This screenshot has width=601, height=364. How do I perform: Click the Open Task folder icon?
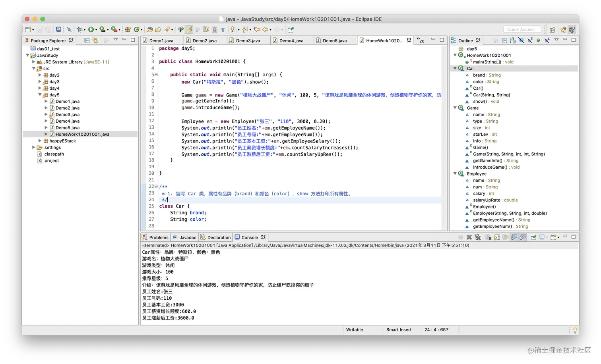pyautogui.click(x=158, y=29)
